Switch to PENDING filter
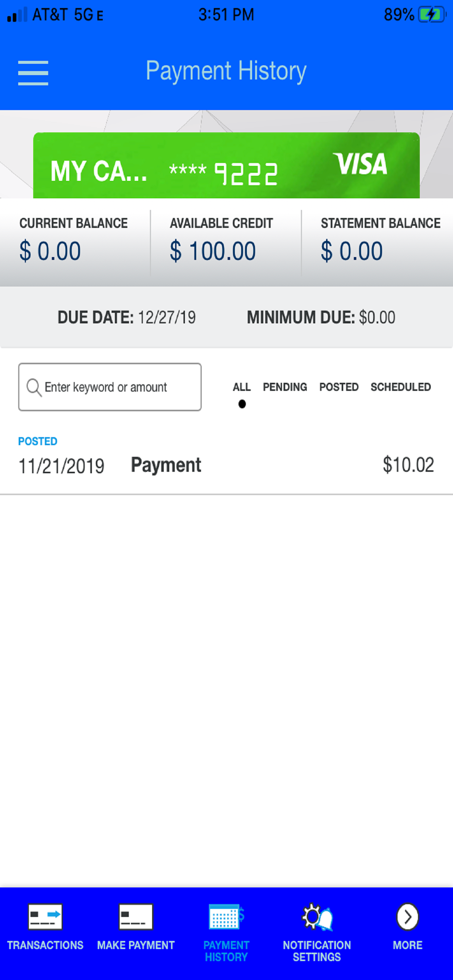Viewport: 453px width, 980px height. click(x=285, y=387)
